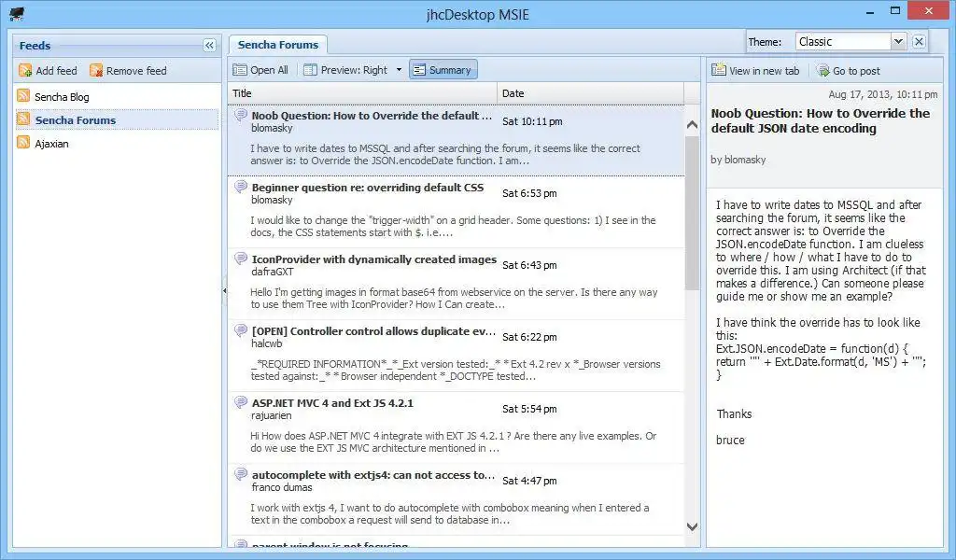Click the comment icon of IconProvider post
This screenshot has width=956, height=560.
pyautogui.click(x=241, y=258)
